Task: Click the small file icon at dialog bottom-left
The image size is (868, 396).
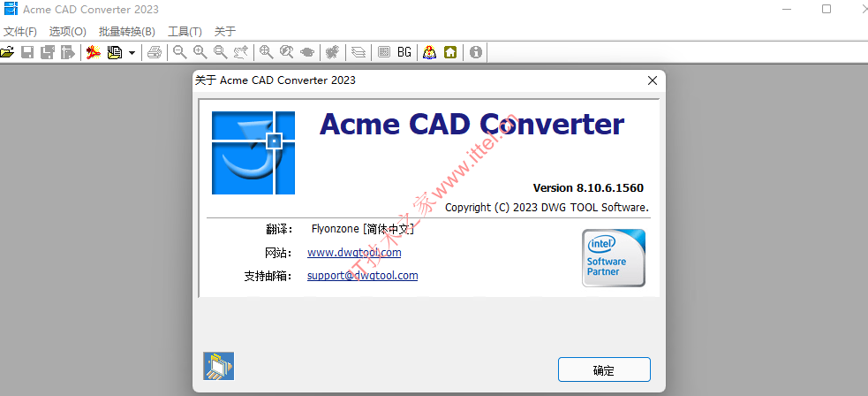Action: (x=219, y=366)
